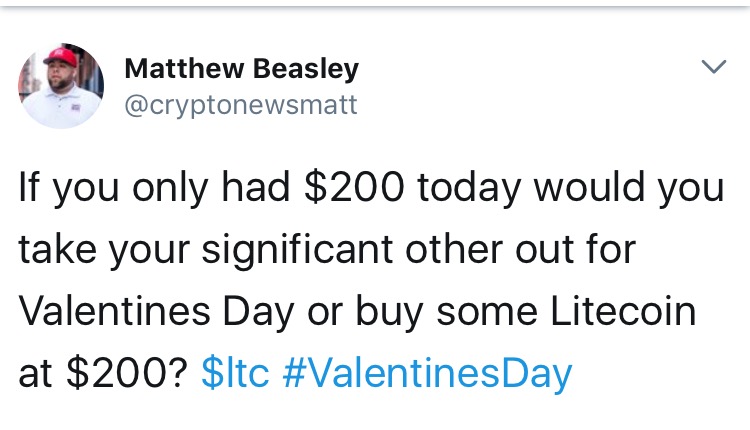Open Matthew Beasley's profile picture
750x430 pixels.
pyautogui.click(x=61, y=86)
